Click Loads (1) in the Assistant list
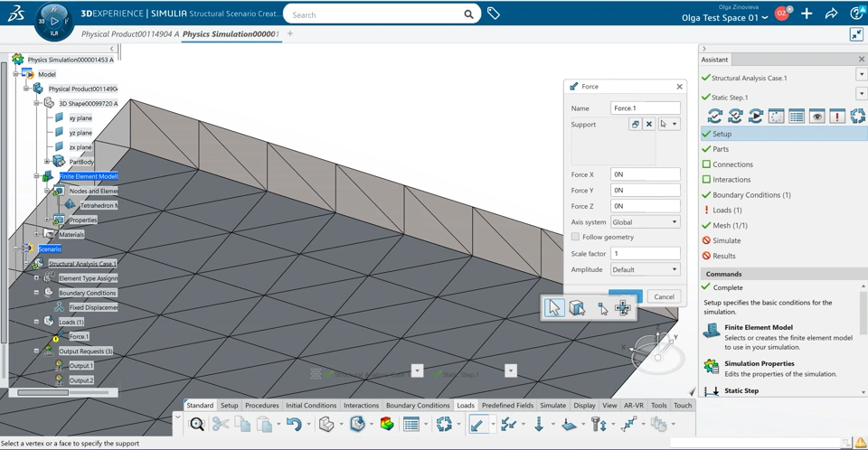868x450 pixels. click(x=727, y=210)
